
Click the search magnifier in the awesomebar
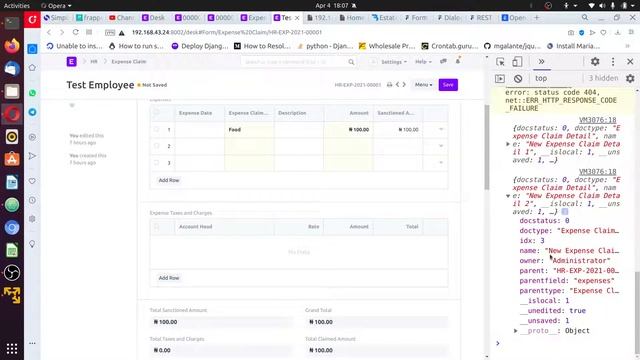(351, 62)
